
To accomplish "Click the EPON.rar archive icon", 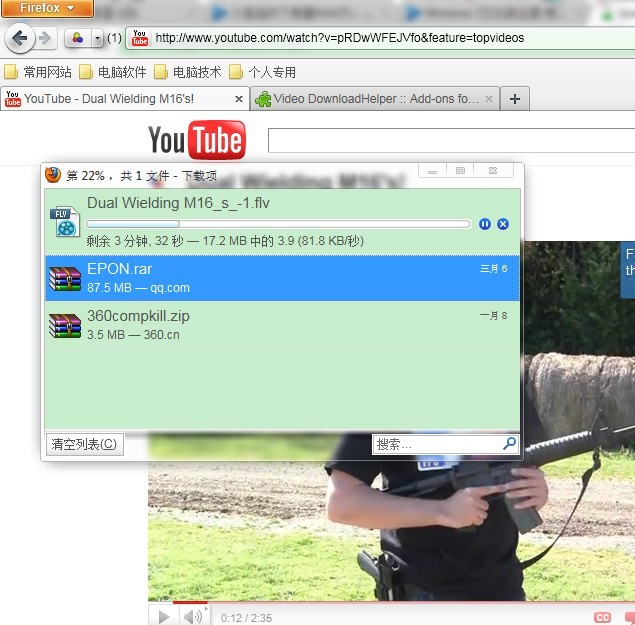I will pos(65,278).
